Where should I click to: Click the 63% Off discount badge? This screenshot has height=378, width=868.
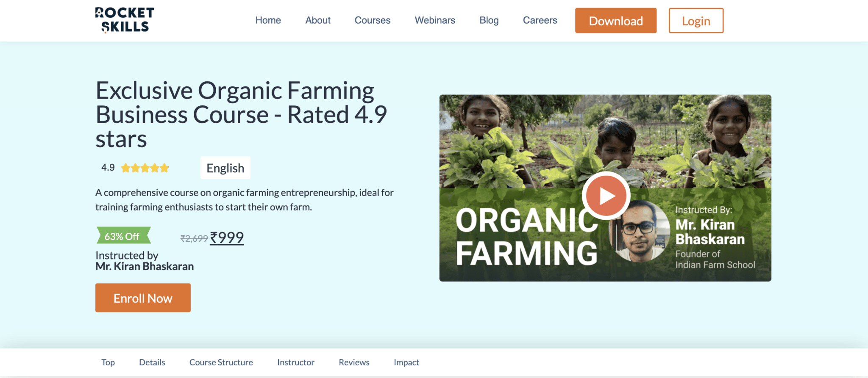[123, 236]
